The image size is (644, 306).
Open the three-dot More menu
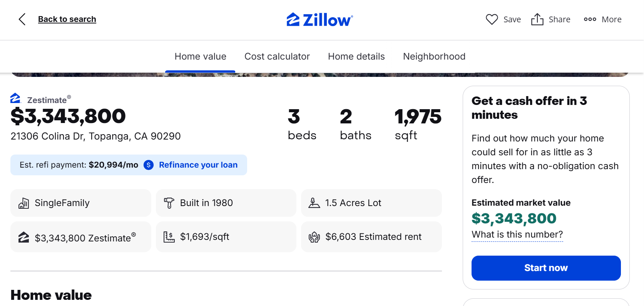click(590, 19)
